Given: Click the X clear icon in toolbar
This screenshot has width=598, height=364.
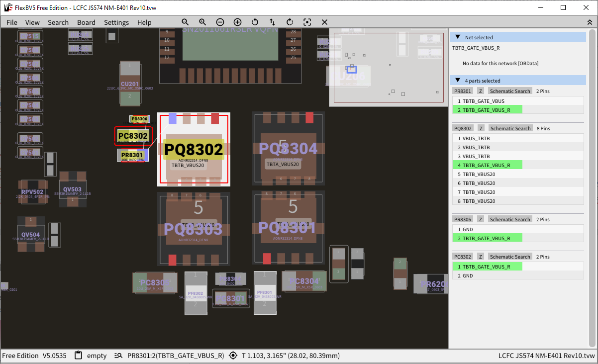Looking at the screenshot, I should [325, 22].
